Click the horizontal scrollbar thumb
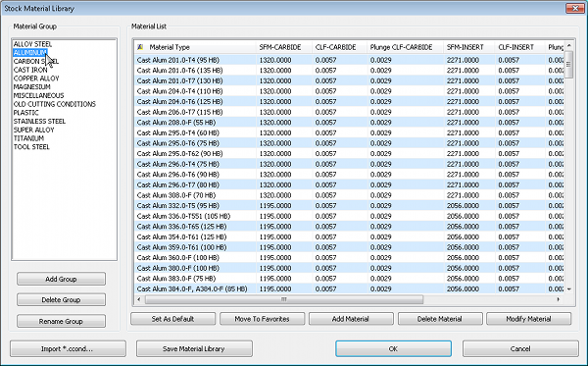 coord(284,299)
